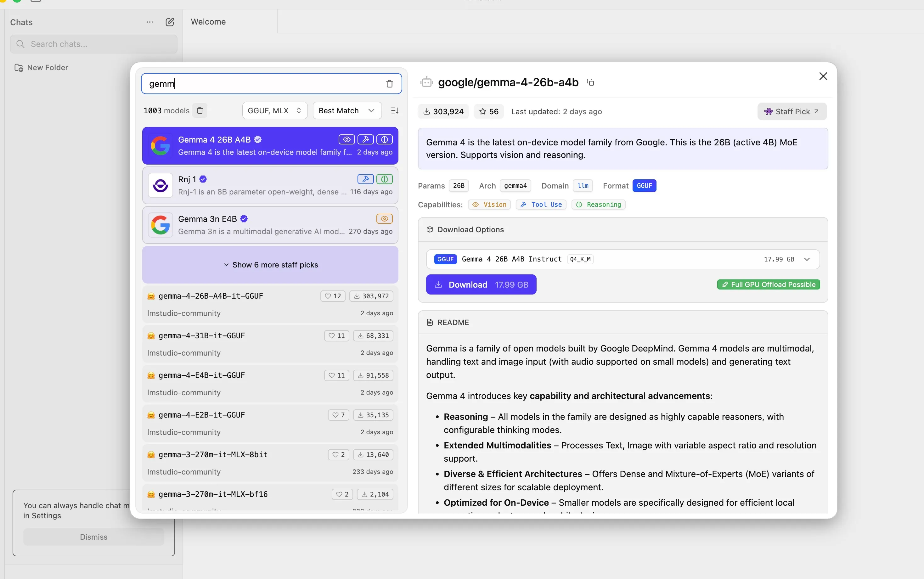Click the Vision capability tag
924x579 pixels.
click(x=489, y=205)
